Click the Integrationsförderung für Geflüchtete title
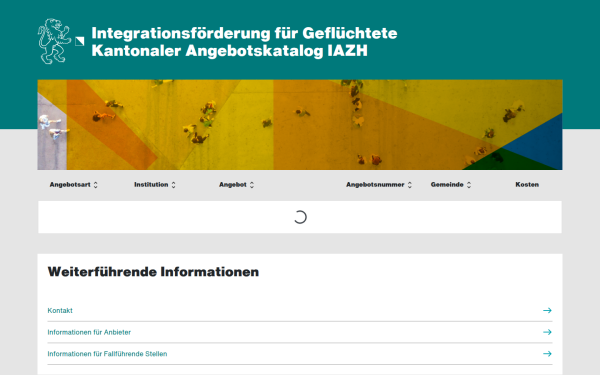The width and height of the screenshot is (600, 375). pyautogui.click(x=244, y=33)
